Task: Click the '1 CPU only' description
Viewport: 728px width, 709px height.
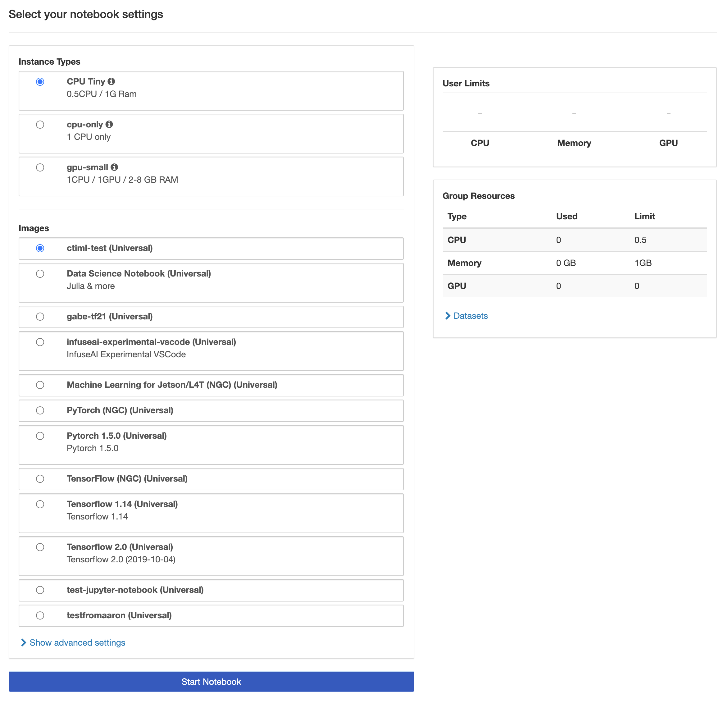Action: [89, 137]
